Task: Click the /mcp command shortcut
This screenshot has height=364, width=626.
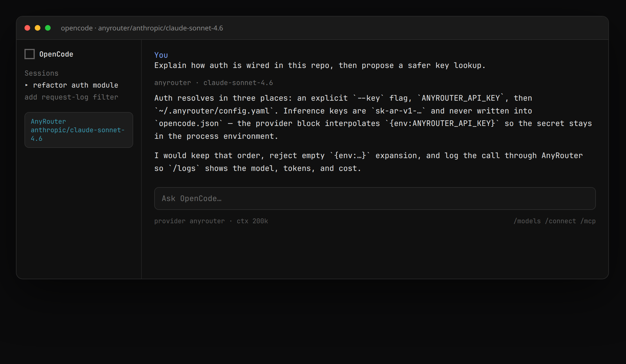Action: click(x=588, y=221)
